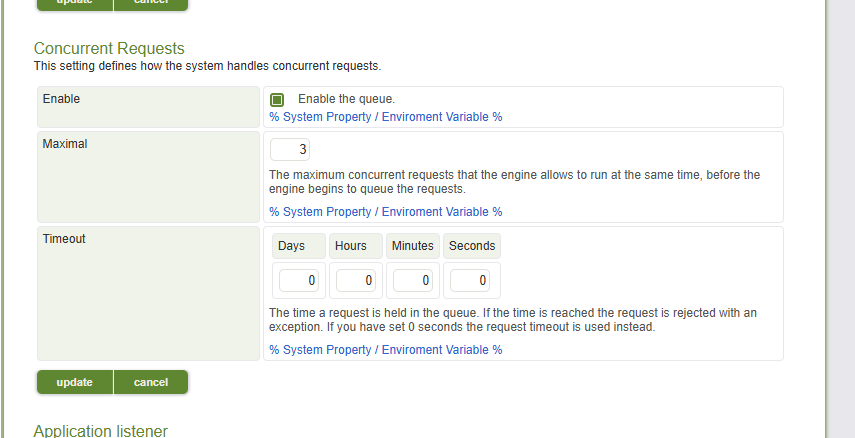Click the Timeout row label cell

pos(148,293)
